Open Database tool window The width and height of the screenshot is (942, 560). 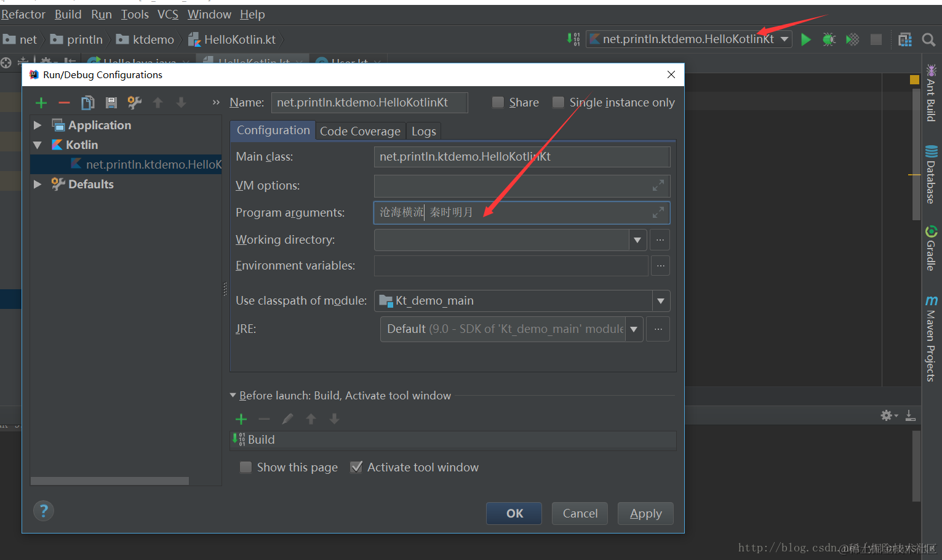pos(931,174)
